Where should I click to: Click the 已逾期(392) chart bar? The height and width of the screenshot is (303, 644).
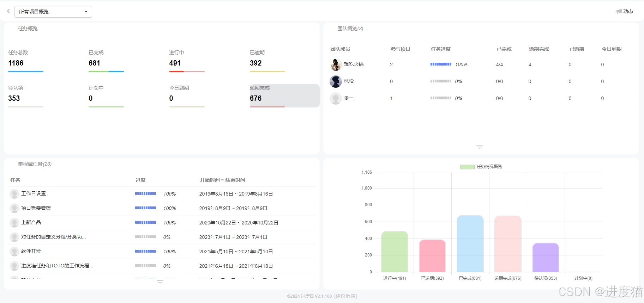coord(432,256)
